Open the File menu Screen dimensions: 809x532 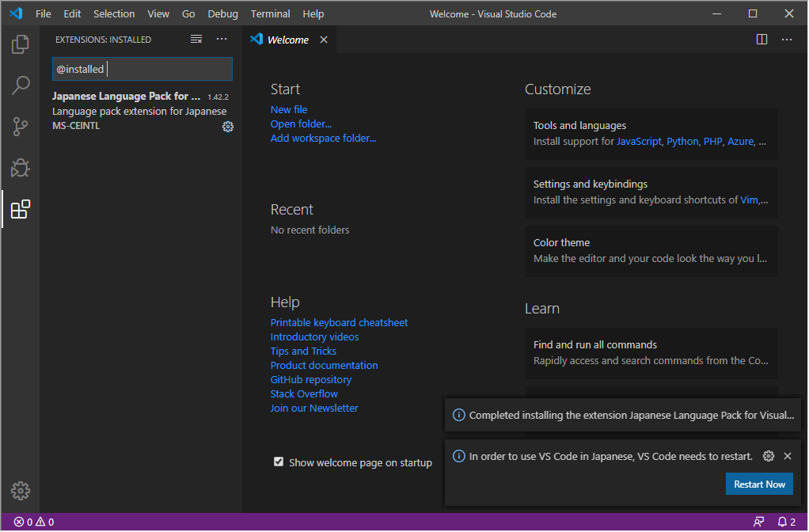(44, 14)
